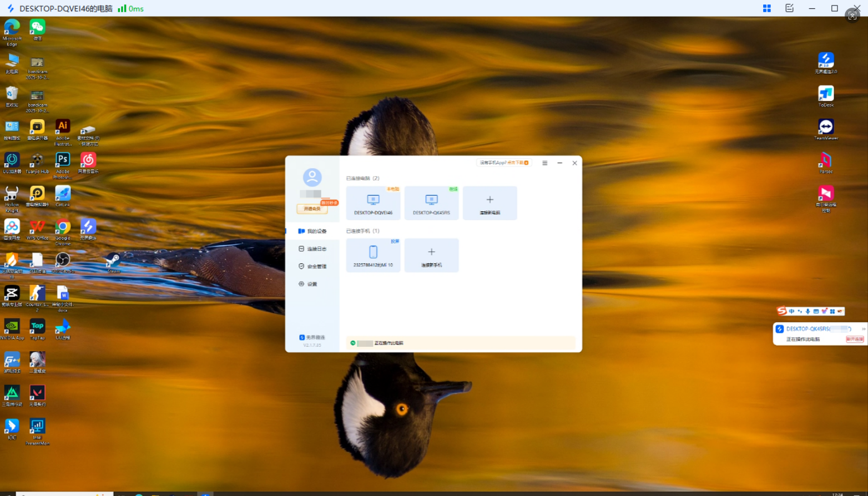Click the grid layout icon in remote toolbar
Viewport: 868px width, 496px height.
point(767,8)
